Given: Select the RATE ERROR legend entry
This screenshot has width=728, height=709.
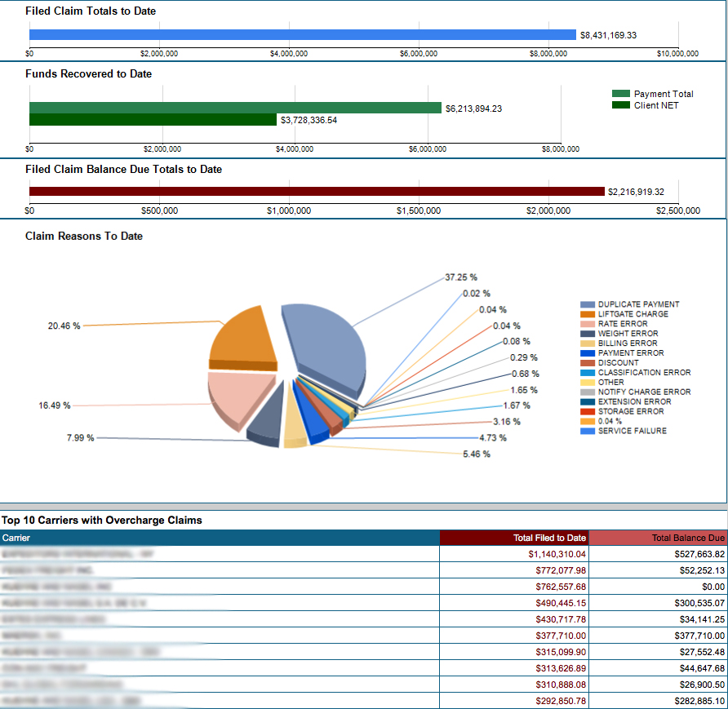Looking at the screenshot, I should point(624,323).
